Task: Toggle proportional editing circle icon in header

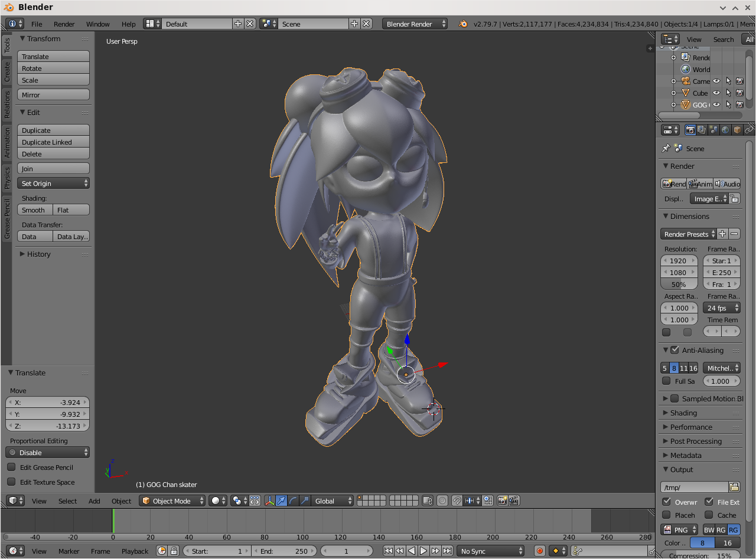Action: (x=442, y=501)
